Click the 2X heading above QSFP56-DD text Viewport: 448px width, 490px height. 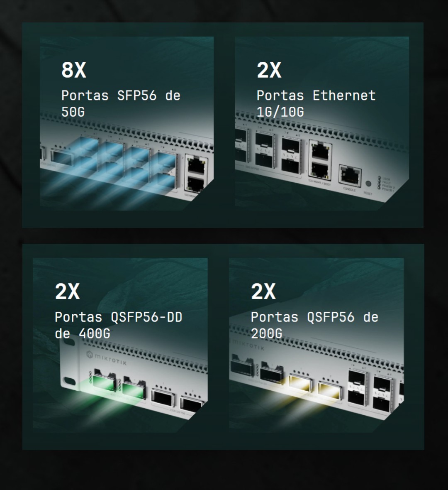pyautogui.click(x=68, y=292)
